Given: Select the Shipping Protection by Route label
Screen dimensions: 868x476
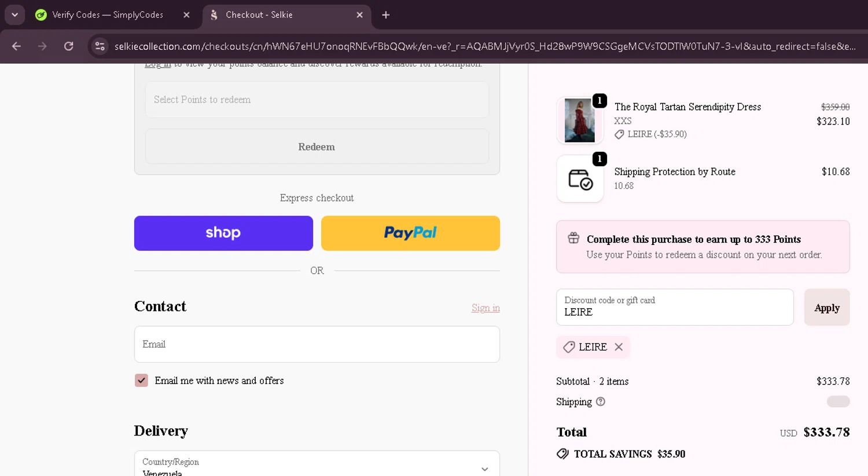Looking at the screenshot, I should coord(675,171).
